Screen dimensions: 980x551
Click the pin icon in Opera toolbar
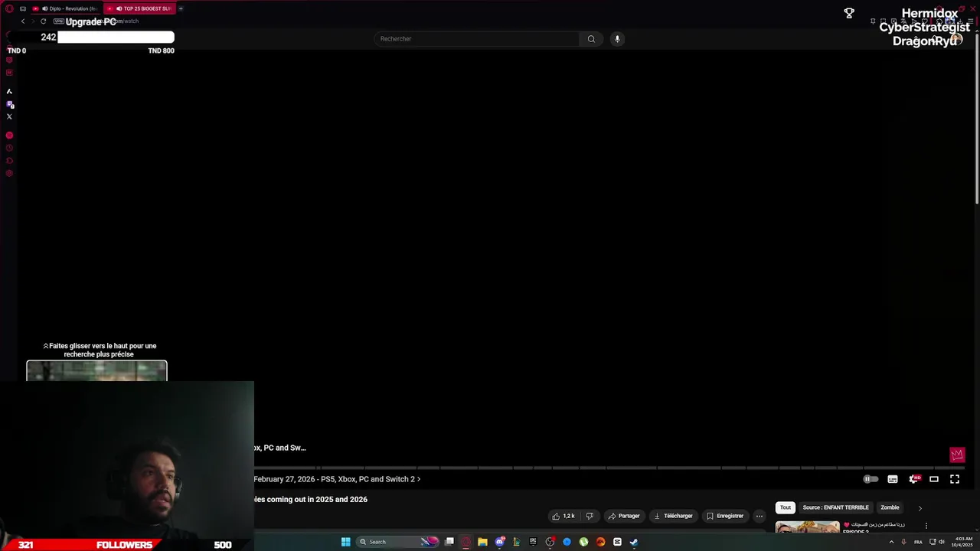pyautogui.click(x=873, y=21)
